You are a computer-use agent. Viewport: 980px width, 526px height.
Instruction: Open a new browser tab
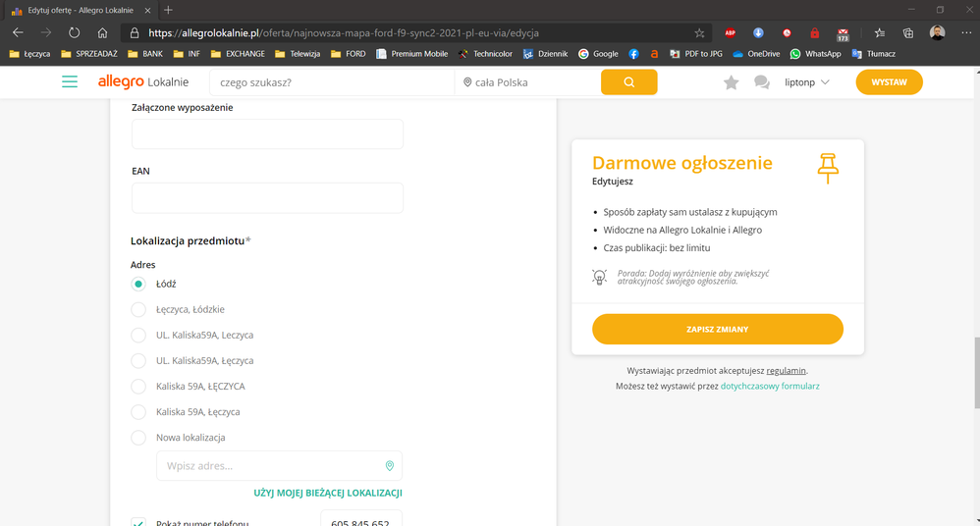tap(168, 10)
